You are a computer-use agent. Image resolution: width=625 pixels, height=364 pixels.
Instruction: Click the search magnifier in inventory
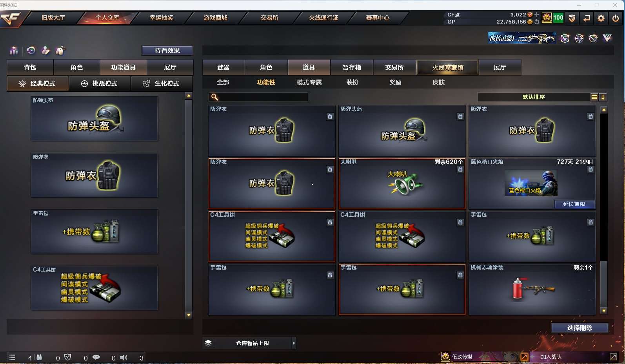pyautogui.click(x=214, y=97)
